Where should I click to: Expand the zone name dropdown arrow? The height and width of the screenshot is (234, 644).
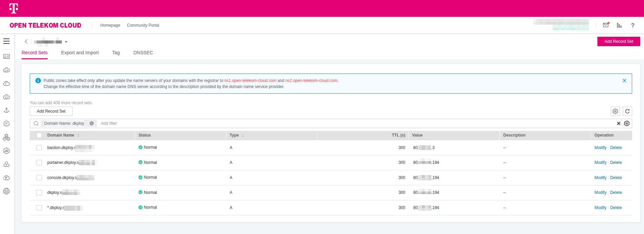(66, 42)
